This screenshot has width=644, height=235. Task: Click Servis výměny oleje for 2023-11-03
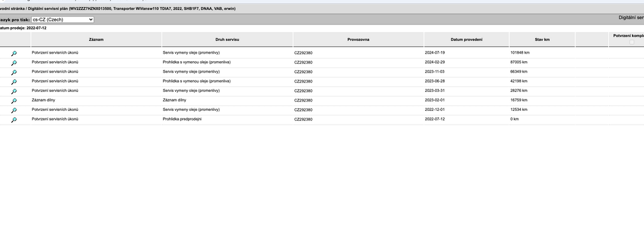pyautogui.click(x=191, y=72)
